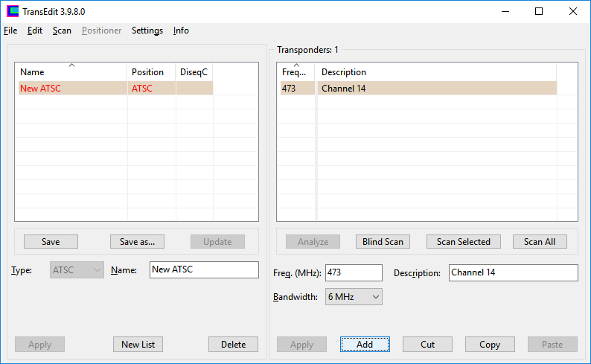The width and height of the screenshot is (591, 364).
Task: Click the TransEdit app icon in title bar
Action: [13, 11]
